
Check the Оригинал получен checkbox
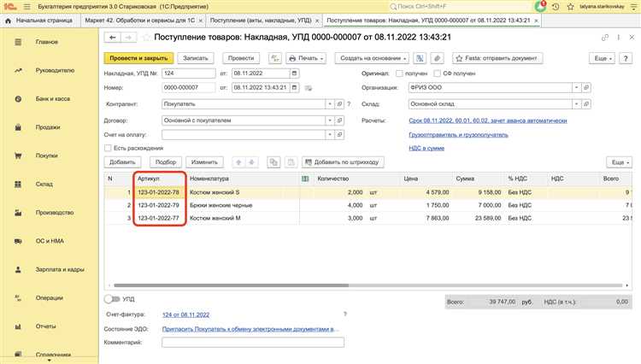pyautogui.click(x=399, y=73)
